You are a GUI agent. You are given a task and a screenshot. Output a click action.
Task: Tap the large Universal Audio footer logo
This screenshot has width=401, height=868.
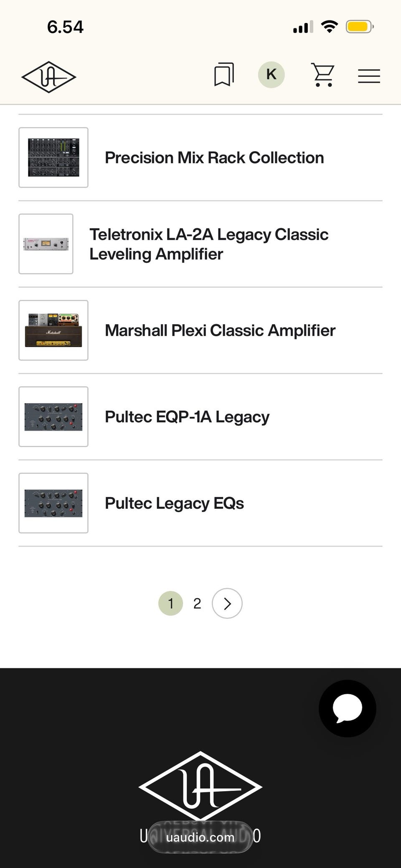pos(200,786)
